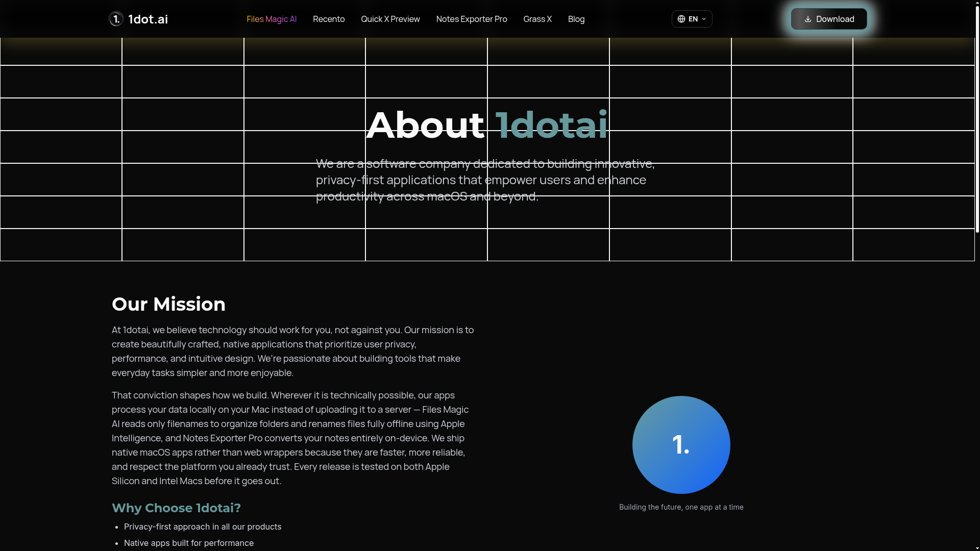This screenshot has width=980, height=551.
Task: Open the Files Magic AI page
Action: [x=272, y=19]
